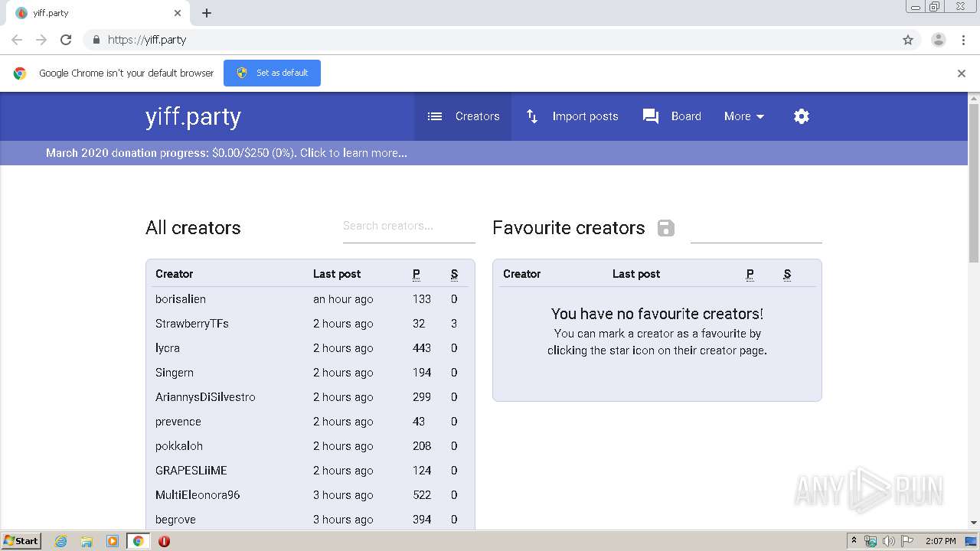Expand the More dropdown menu
This screenshot has height=551, width=980.
744,116
